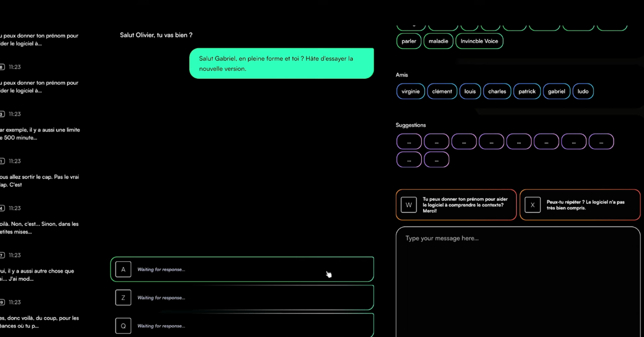The width and height of the screenshot is (644, 337).
Task: Choose the "Invincible Voice" tag
Action: click(x=479, y=41)
